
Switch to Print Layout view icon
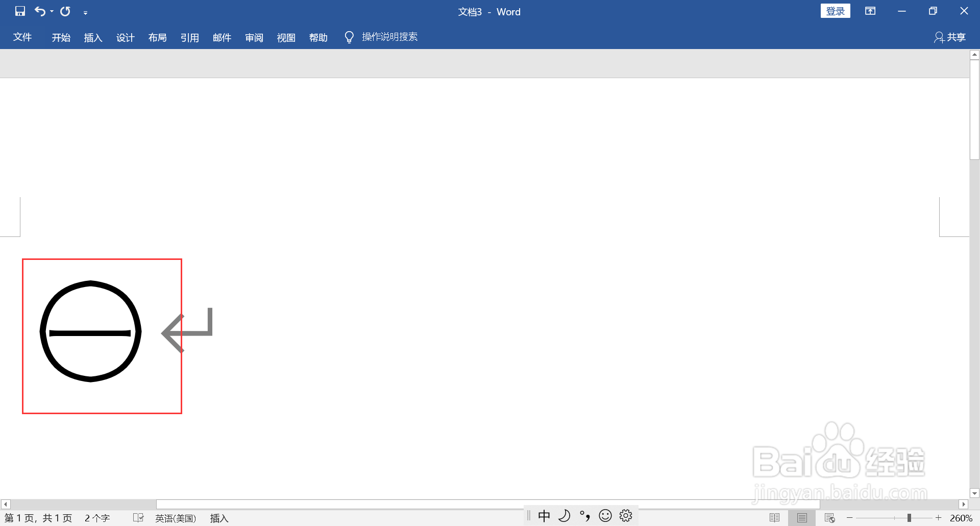pyautogui.click(x=802, y=518)
